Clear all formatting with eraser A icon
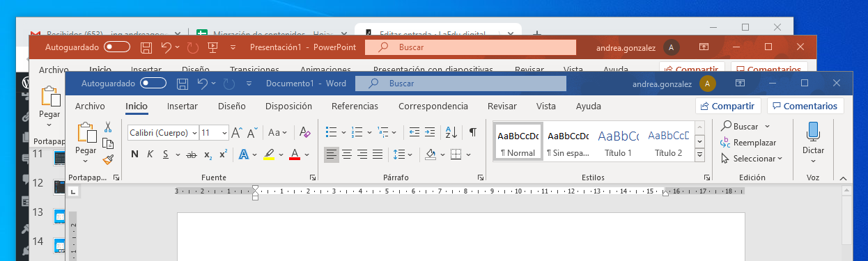The height and width of the screenshot is (261, 868). pos(304,132)
